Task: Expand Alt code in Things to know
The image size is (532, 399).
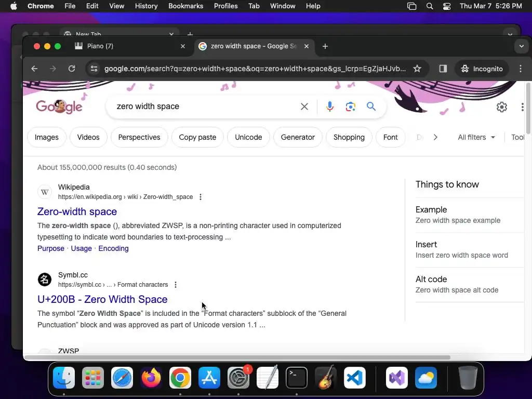Action: [x=470, y=284]
